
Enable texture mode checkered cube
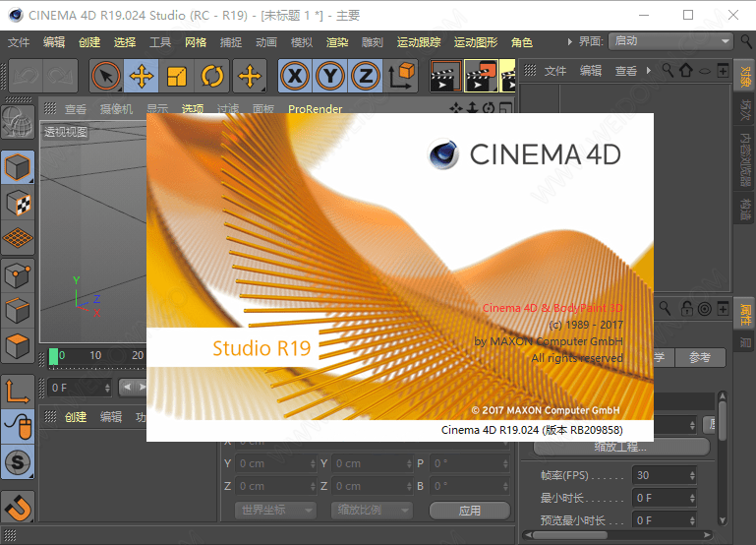tap(18, 203)
